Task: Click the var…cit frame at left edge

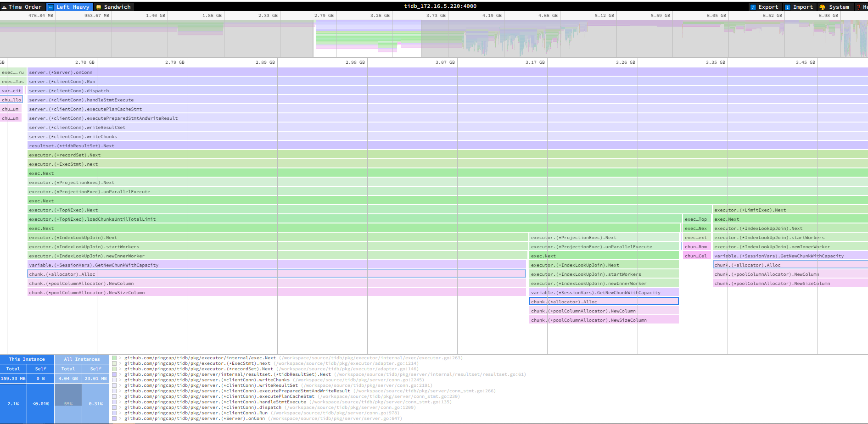Action: click(x=11, y=91)
